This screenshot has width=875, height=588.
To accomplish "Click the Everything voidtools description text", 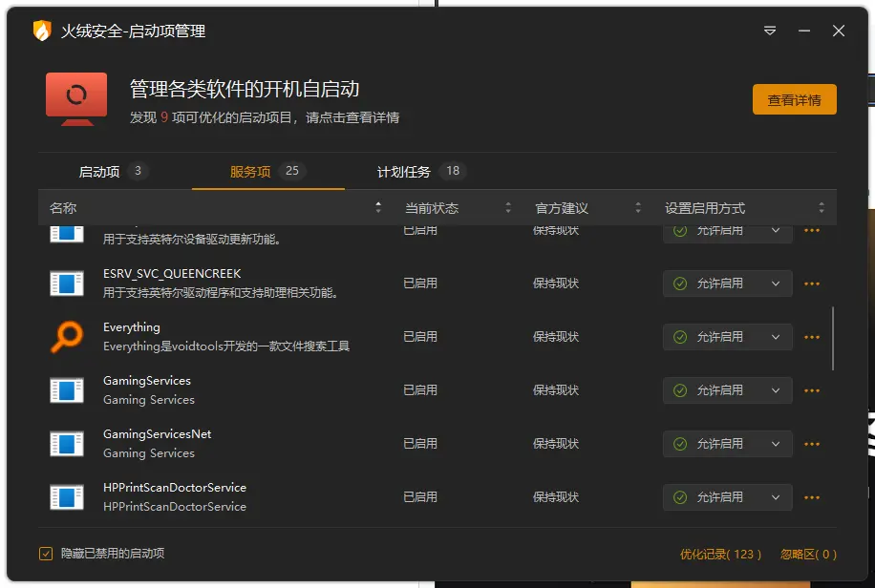I will pyautogui.click(x=226, y=346).
